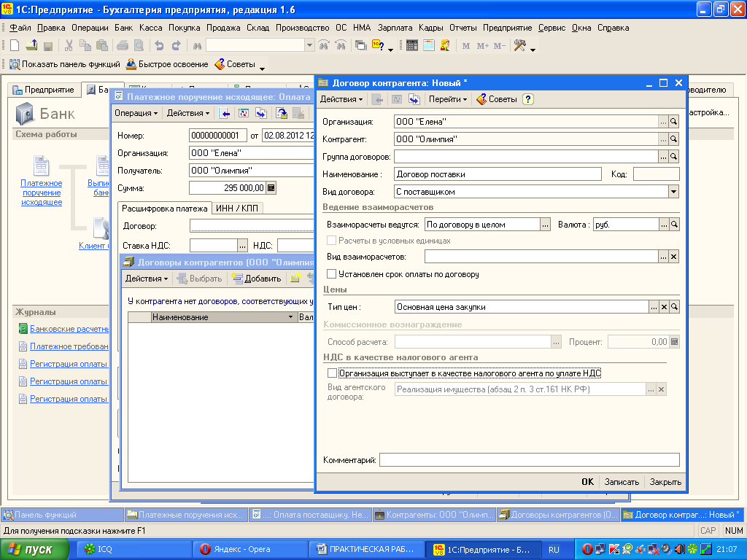
Task: Click magnifier icon next to Валюта field
Action: [x=674, y=225]
